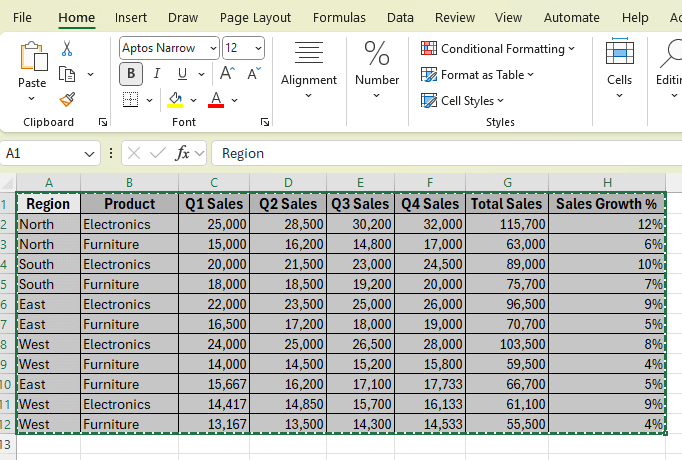This screenshot has height=460, width=682.
Task: Click the Cut scissors icon
Action: click(67, 48)
